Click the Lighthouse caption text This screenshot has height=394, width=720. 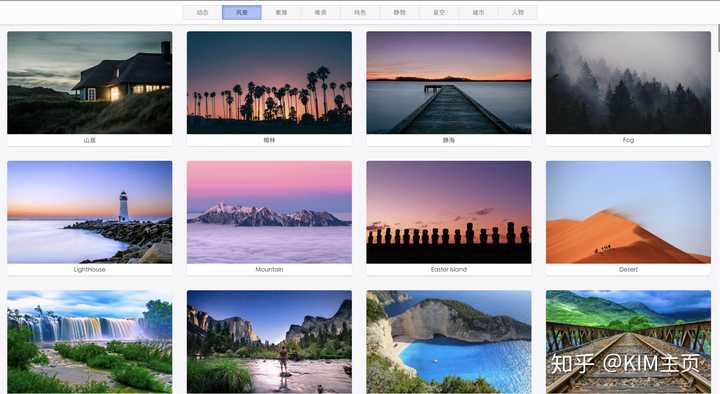(90, 270)
